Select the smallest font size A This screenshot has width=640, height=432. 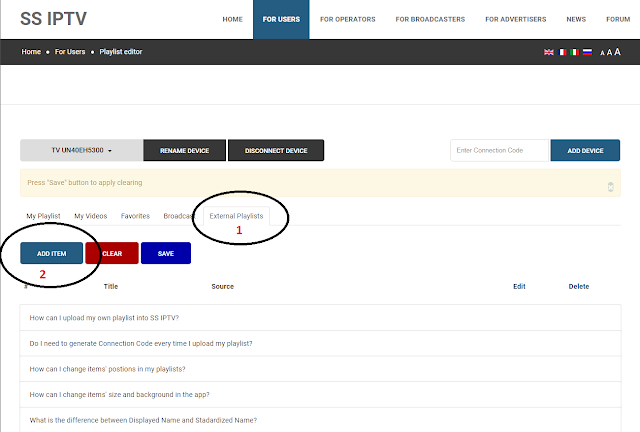(602, 53)
